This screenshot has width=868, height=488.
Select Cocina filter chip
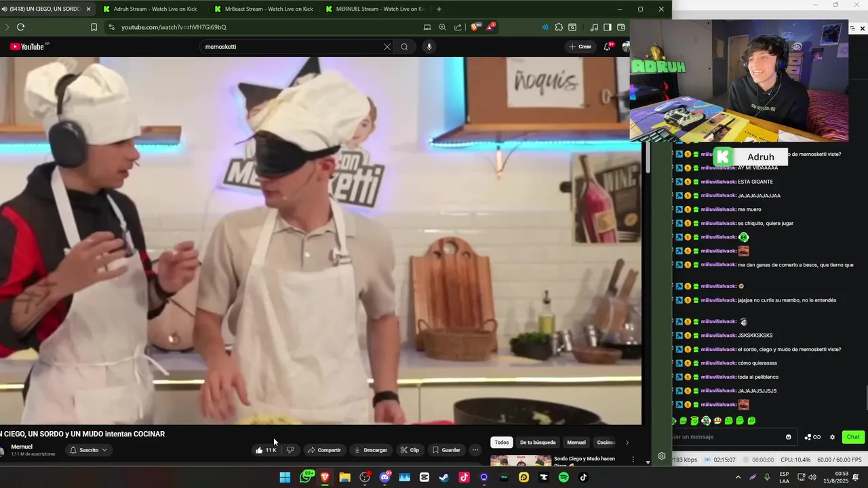tap(606, 443)
